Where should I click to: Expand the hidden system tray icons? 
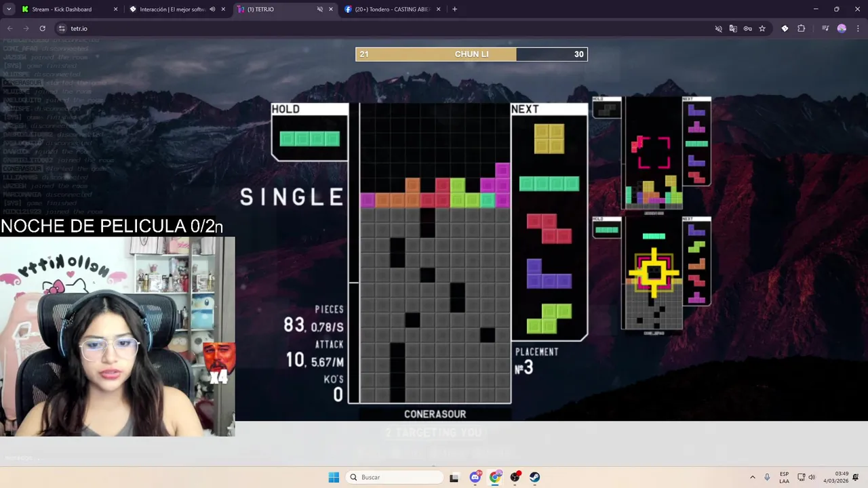pyautogui.click(x=752, y=477)
